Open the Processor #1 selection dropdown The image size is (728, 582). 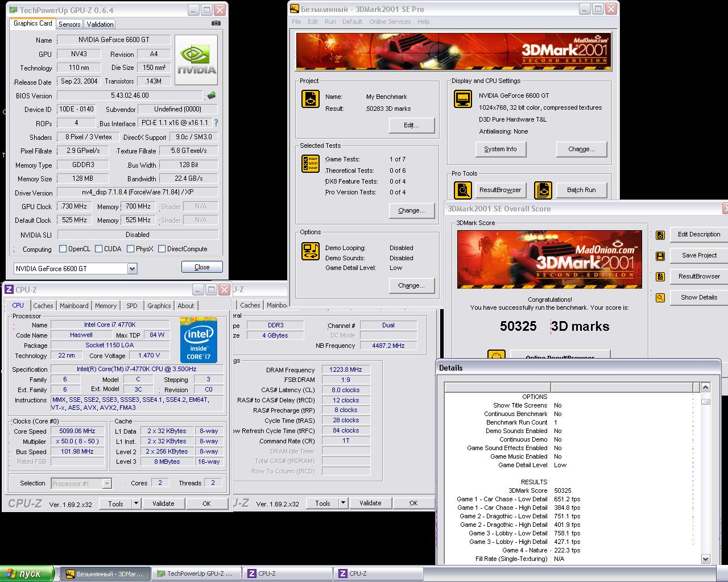[106, 484]
